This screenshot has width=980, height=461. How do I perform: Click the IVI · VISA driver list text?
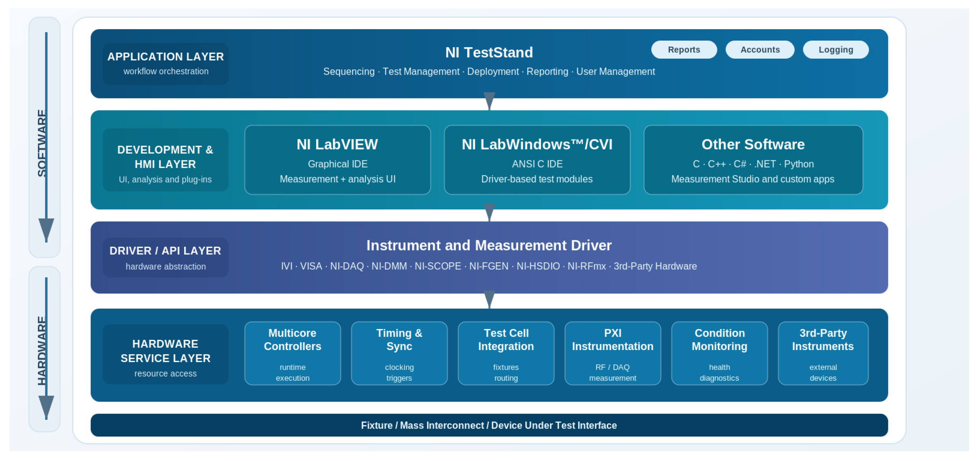(489, 266)
